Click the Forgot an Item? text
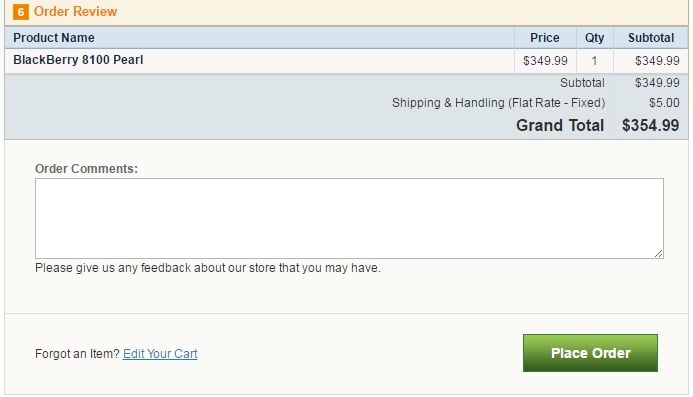Screen dimensions: 693x397 [x=77, y=354]
